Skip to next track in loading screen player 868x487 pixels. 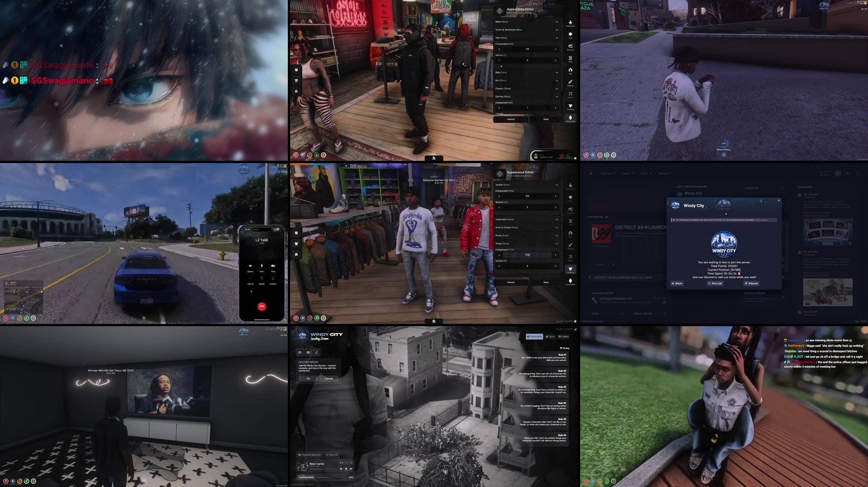pos(351,469)
